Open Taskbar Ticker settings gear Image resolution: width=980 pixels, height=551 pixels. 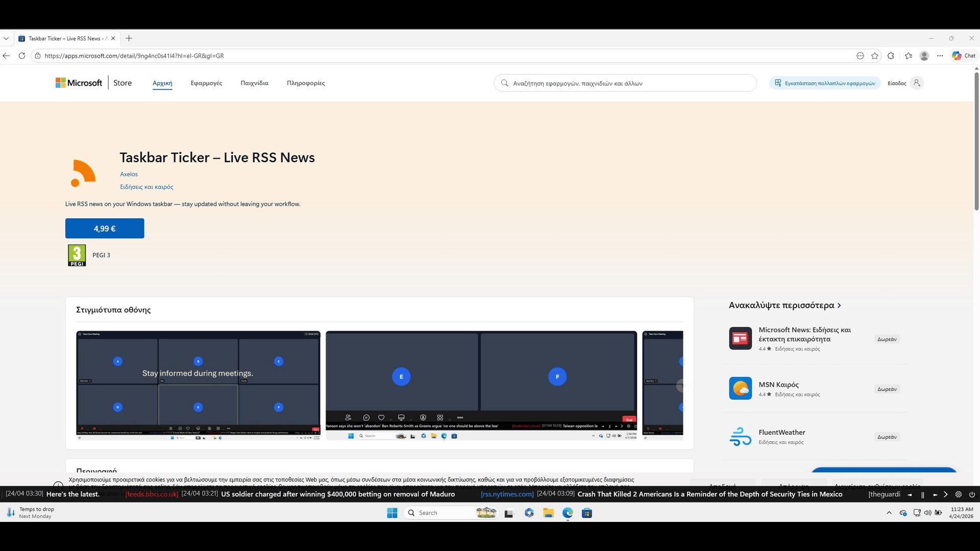tap(958, 494)
